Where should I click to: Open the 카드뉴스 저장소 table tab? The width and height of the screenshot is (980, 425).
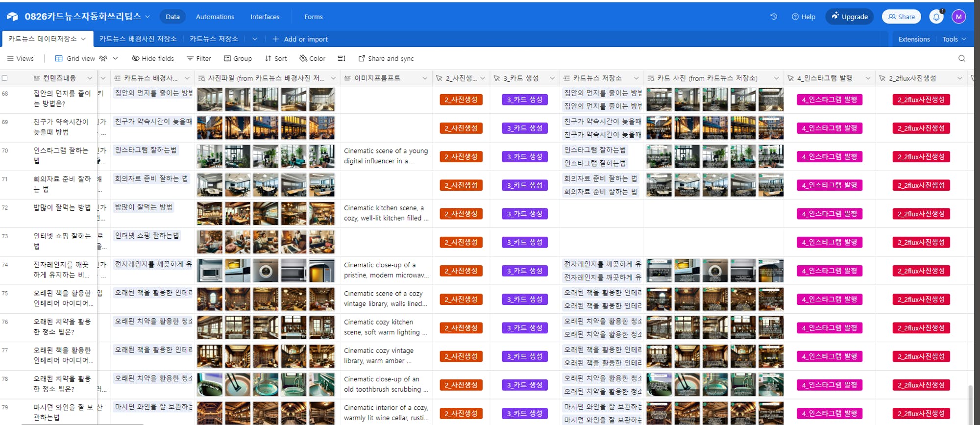[x=214, y=39]
